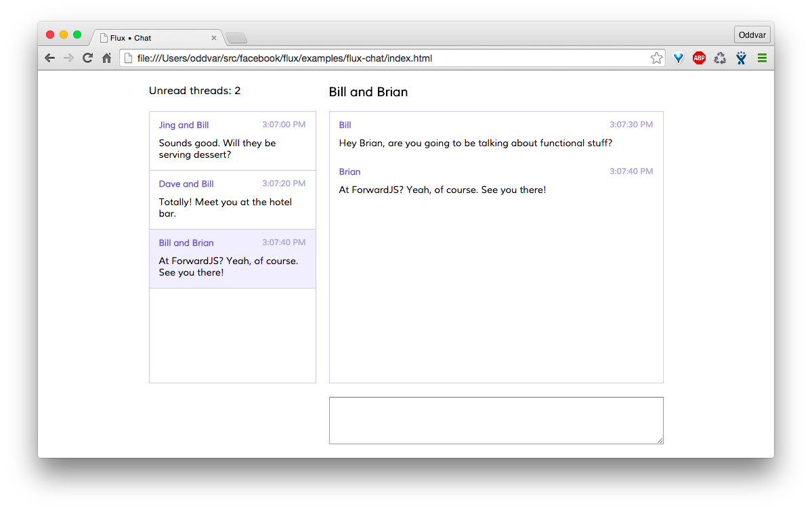Select the Bill and Brian thread

coord(232,259)
